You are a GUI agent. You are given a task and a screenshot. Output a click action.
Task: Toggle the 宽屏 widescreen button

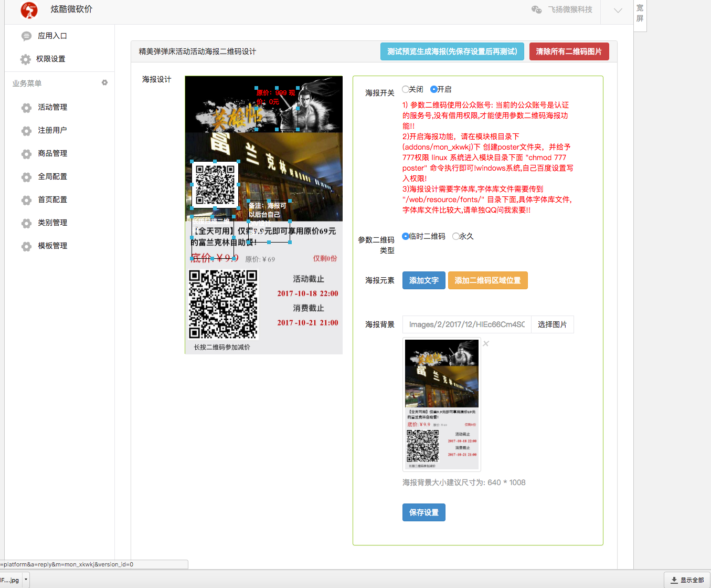pos(640,14)
